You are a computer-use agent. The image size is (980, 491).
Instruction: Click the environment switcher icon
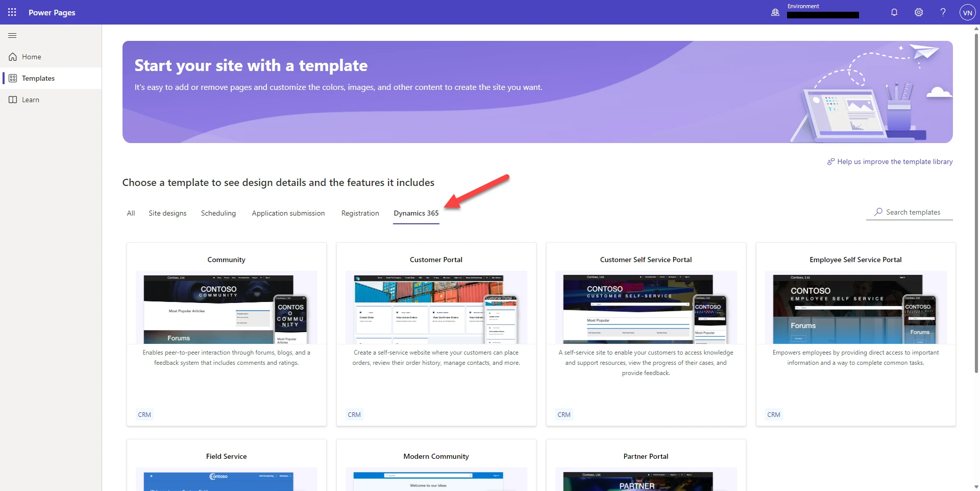click(x=775, y=12)
